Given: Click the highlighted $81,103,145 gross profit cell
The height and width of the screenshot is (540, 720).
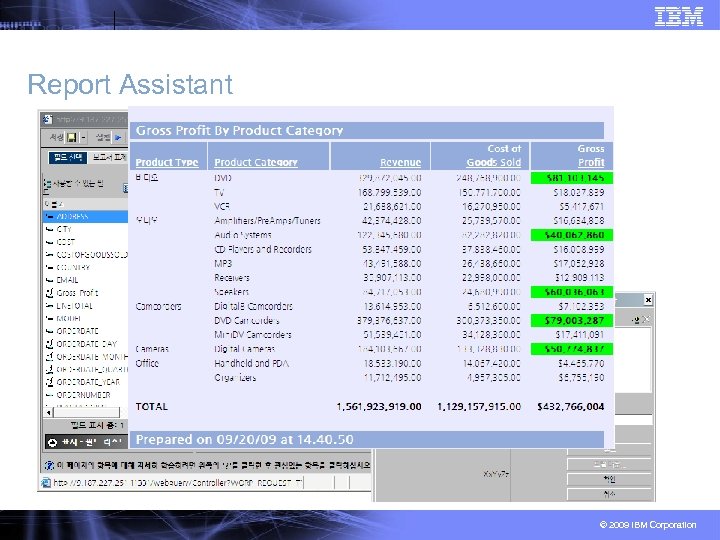Looking at the screenshot, I should pos(572,178).
